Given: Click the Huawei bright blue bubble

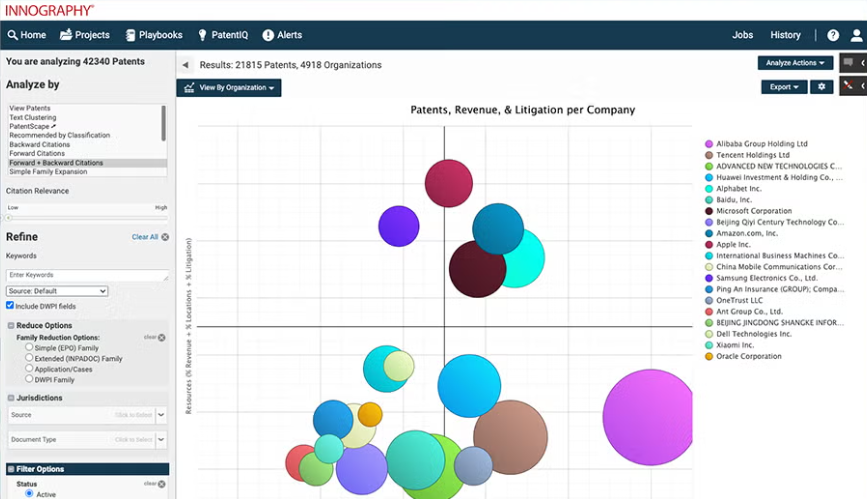Looking at the screenshot, I should pos(469,386).
